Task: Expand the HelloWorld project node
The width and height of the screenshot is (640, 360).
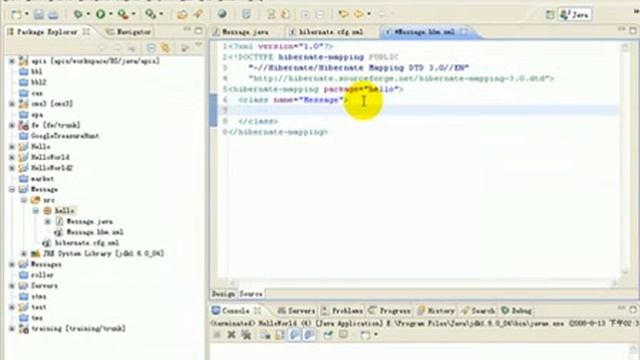Action: (12, 157)
